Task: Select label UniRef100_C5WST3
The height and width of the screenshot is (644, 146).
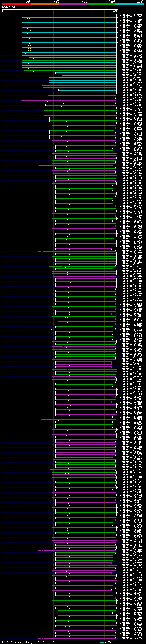Action: click(131, 52)
